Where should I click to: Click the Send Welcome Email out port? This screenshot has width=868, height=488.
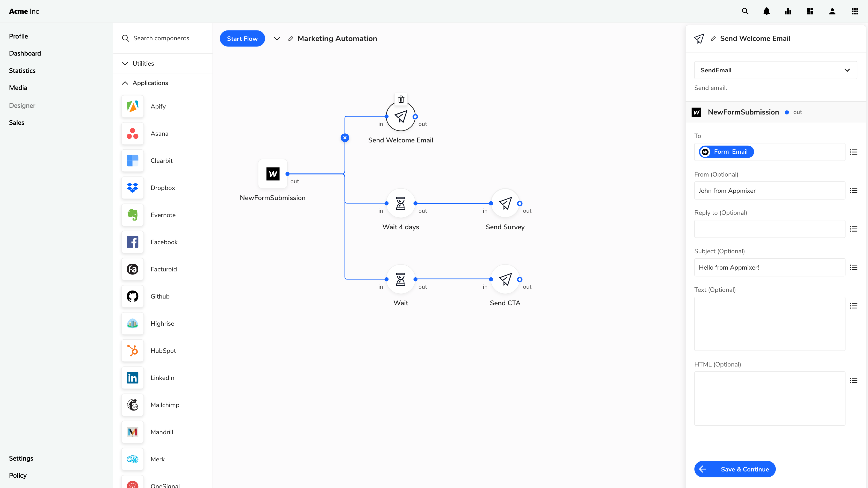[415, 117]
